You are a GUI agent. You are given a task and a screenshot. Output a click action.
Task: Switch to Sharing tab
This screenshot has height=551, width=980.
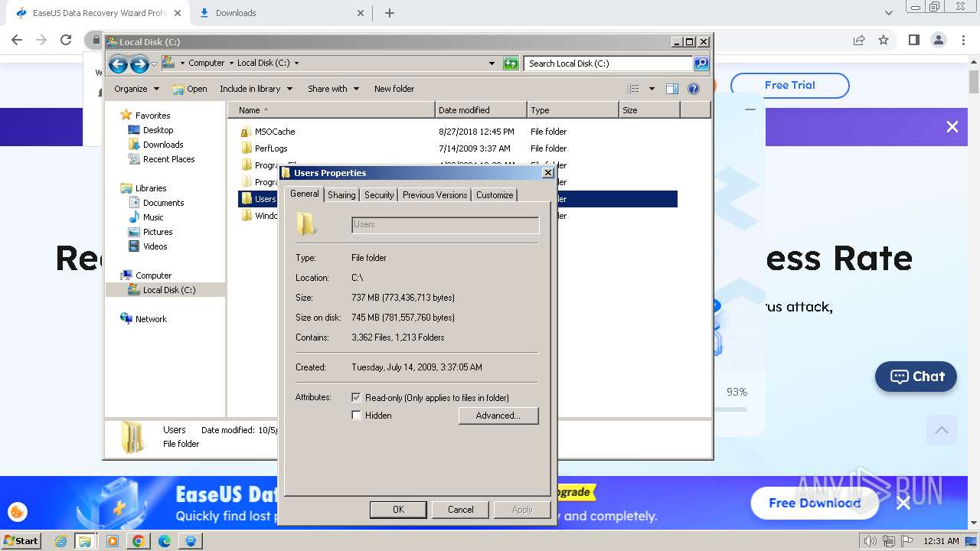(x=341, y=195)
